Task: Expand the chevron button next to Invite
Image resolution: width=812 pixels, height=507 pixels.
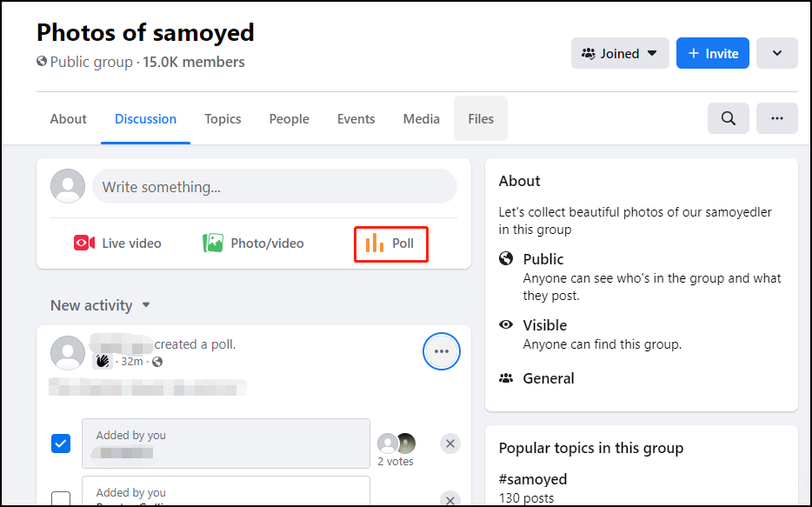Action: click(x=776, y=53)
